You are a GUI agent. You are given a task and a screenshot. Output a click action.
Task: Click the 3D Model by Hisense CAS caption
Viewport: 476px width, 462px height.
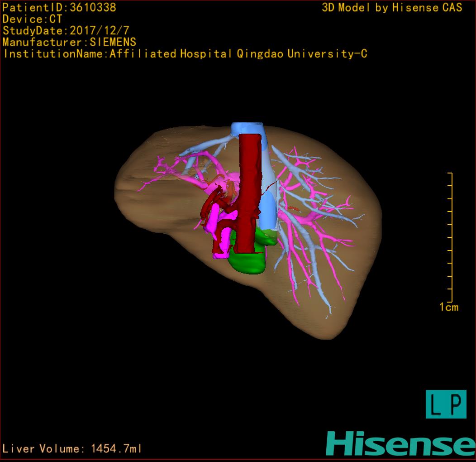point(392,7)
